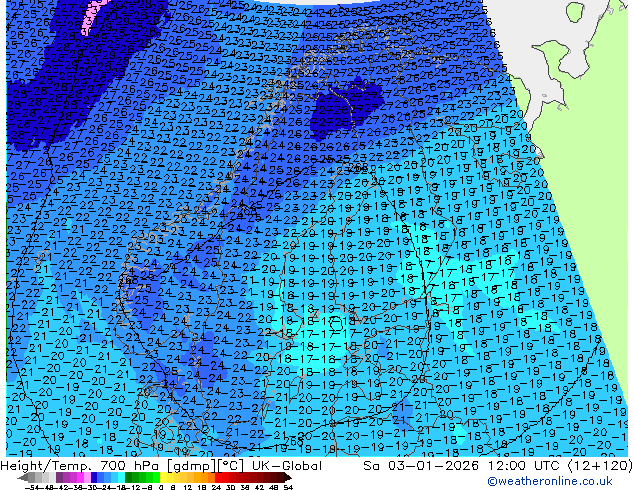Click the legend's dark red right arrow tip
This screenshot has height=490, width=634.
coord(288,478)
